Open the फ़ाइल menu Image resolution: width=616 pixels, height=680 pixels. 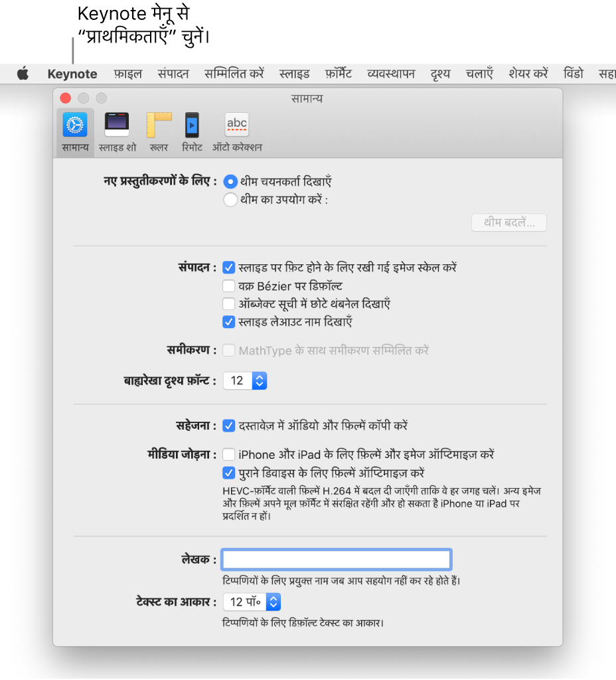(x=128, y=74)
